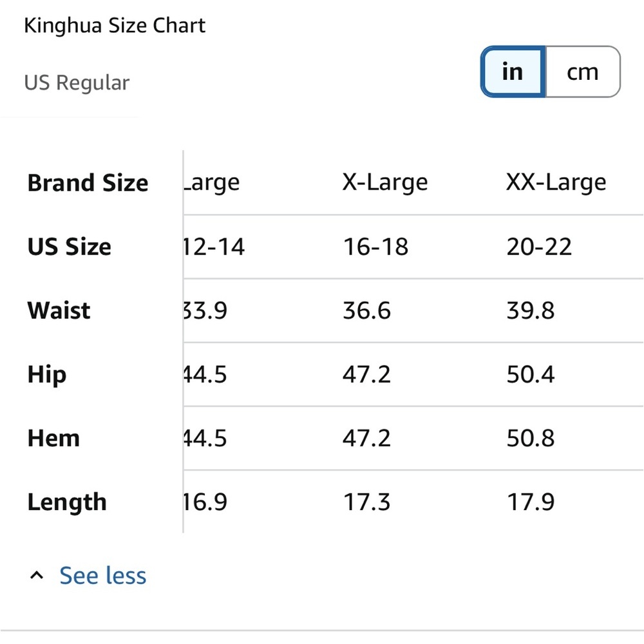Select the Hip row header
Viewport: 644px width, 644px height.
pos(47,374)
